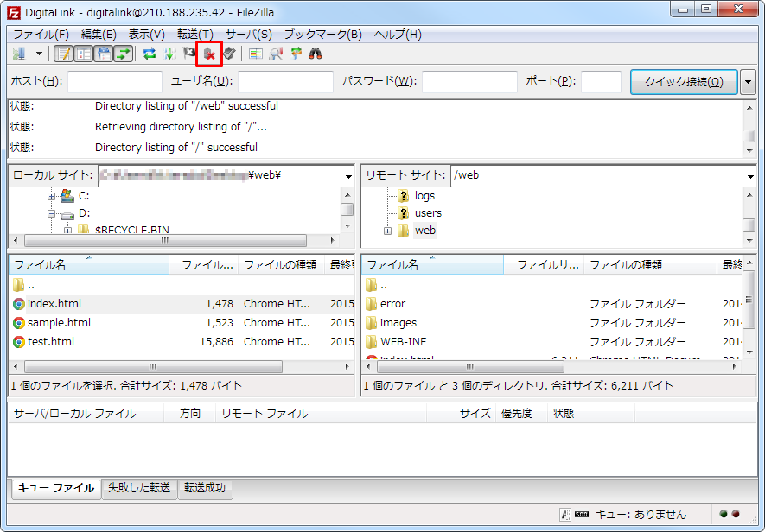
Task: Refresh the file and folder lists
Action: pyautogui.click(x=150, y=54)
